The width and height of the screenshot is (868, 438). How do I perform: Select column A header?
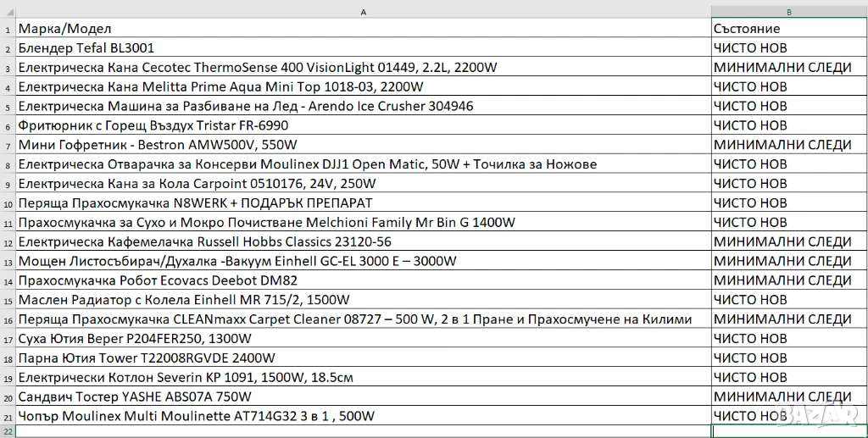pos(363,12)
